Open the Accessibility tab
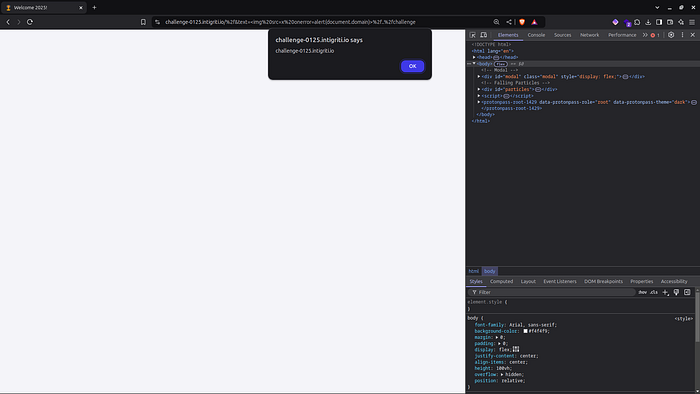Viewport: 700px width, 394px height. click(x=674, y=282)
